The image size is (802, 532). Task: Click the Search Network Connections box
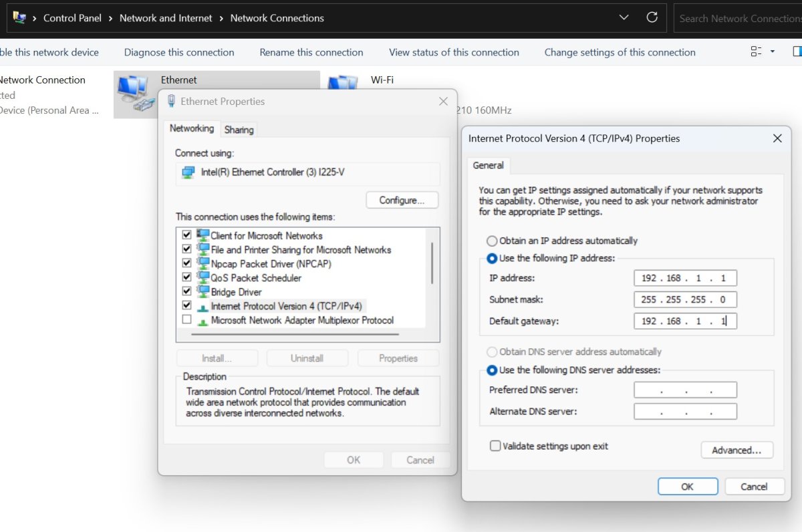pyautogui.click(x=738, y=18)
